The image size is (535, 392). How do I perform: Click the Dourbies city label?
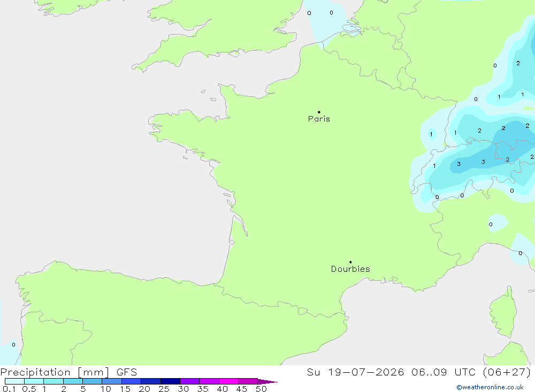pyautogui.click(x=350, y=269)
